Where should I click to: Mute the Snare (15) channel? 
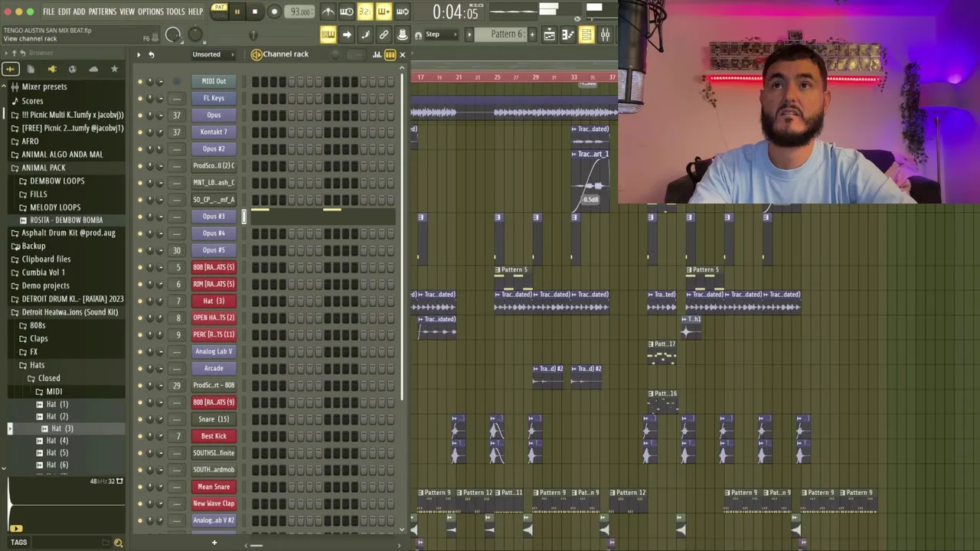[139, 419]
